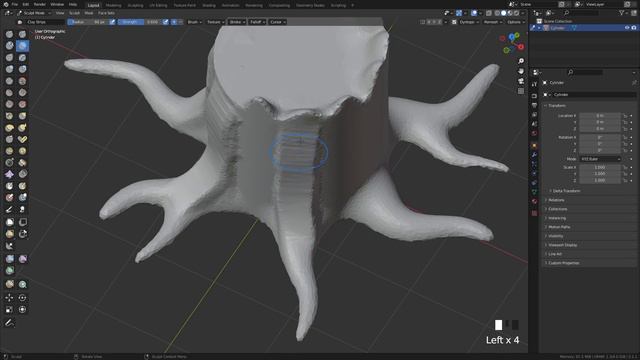Select the Move transform tool
640x360 pixels.
click(x=9, y=298)
